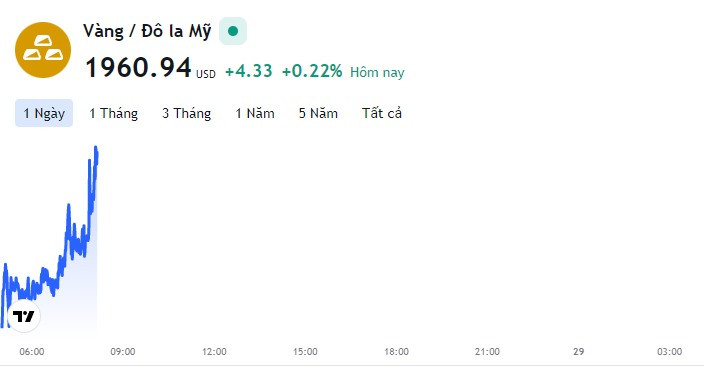Click the gold bars symbol logo
704x366 pixels.
[43, 50]
